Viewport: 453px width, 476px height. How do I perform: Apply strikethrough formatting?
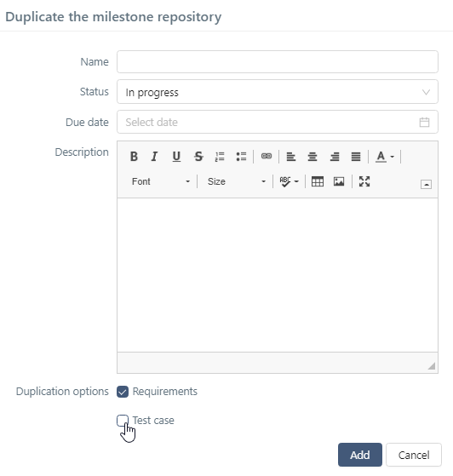point(198,157)
